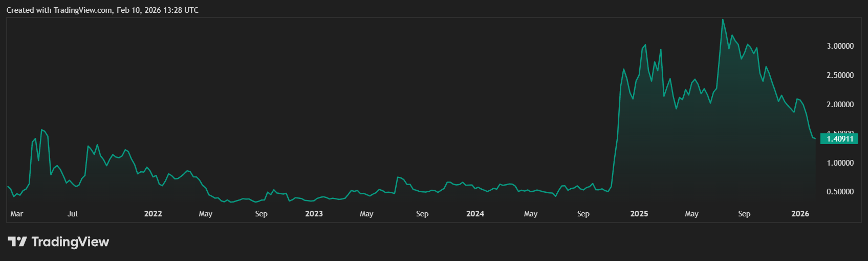Jump to the 2023 time axis marker
Screen dimensions: 868x261
pos(314,214)
